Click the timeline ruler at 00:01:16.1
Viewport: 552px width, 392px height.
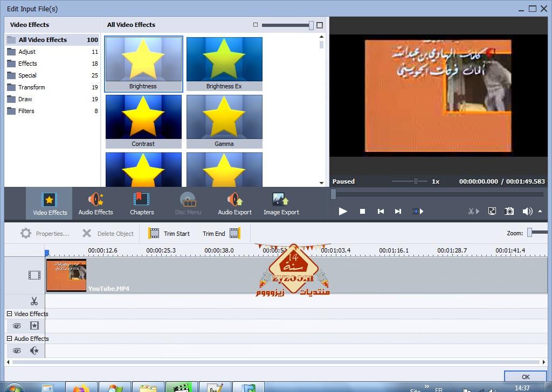click(394, 250)
